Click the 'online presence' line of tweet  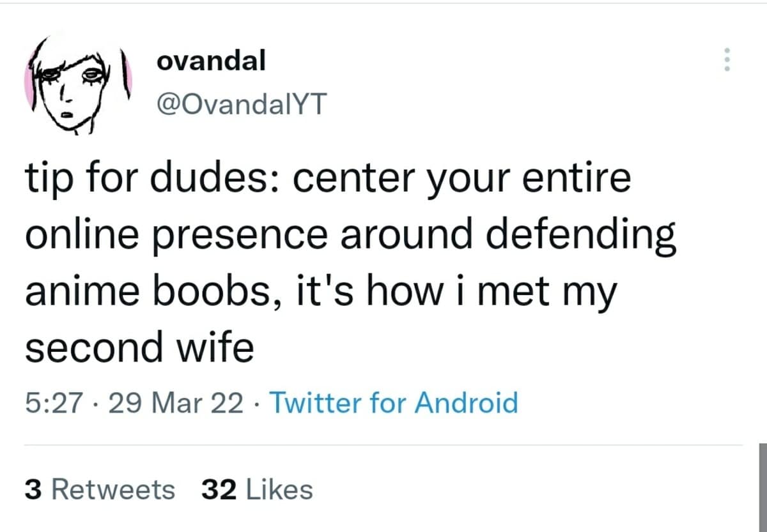179,237
